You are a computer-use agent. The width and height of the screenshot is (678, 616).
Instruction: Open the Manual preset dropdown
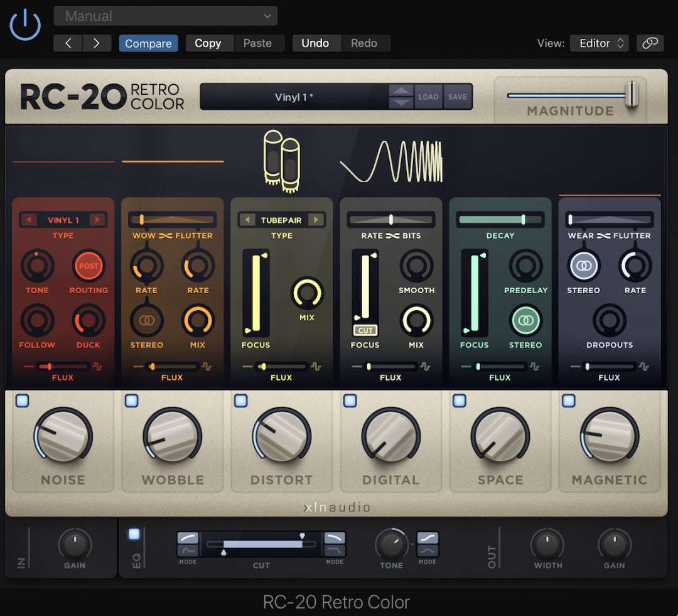(x=166, y=16)
